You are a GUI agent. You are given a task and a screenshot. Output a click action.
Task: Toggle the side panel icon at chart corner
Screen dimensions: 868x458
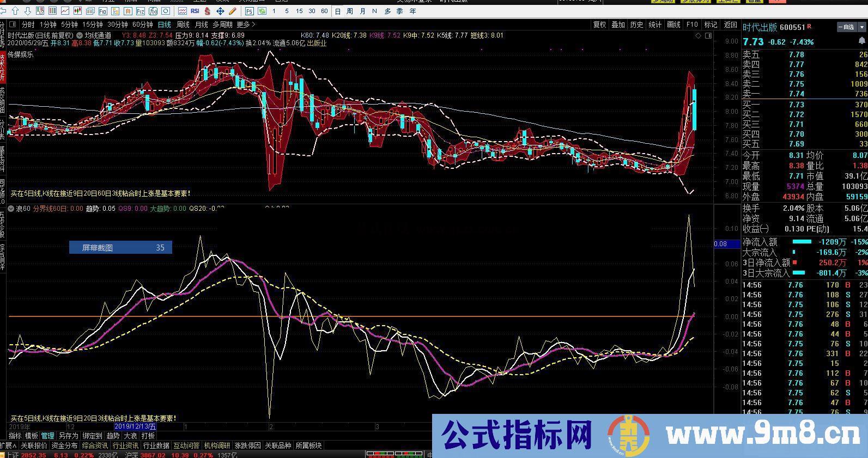[x=708, y=35]
